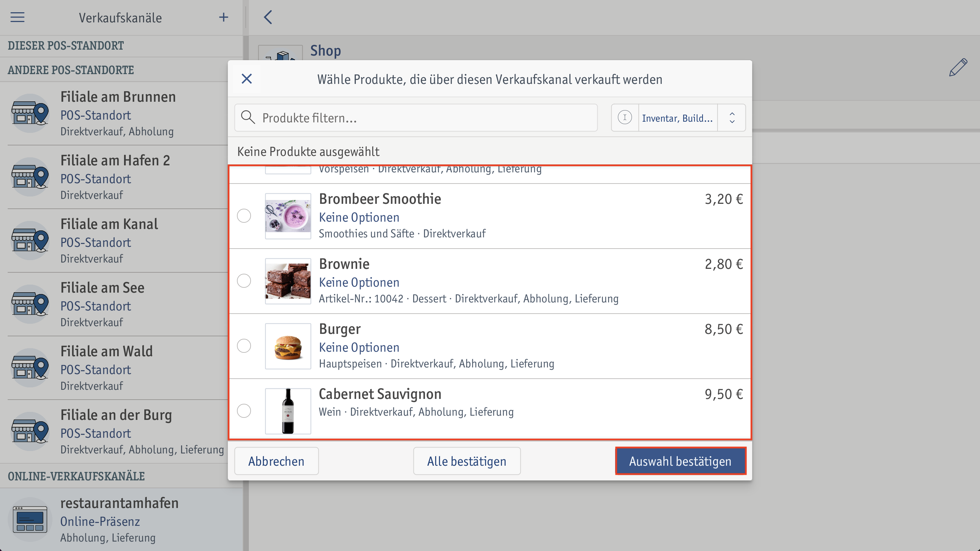This screenshot has height=551, width=980.
Task: Select Filiale am Kanal title
Action: tap(109, 224)
